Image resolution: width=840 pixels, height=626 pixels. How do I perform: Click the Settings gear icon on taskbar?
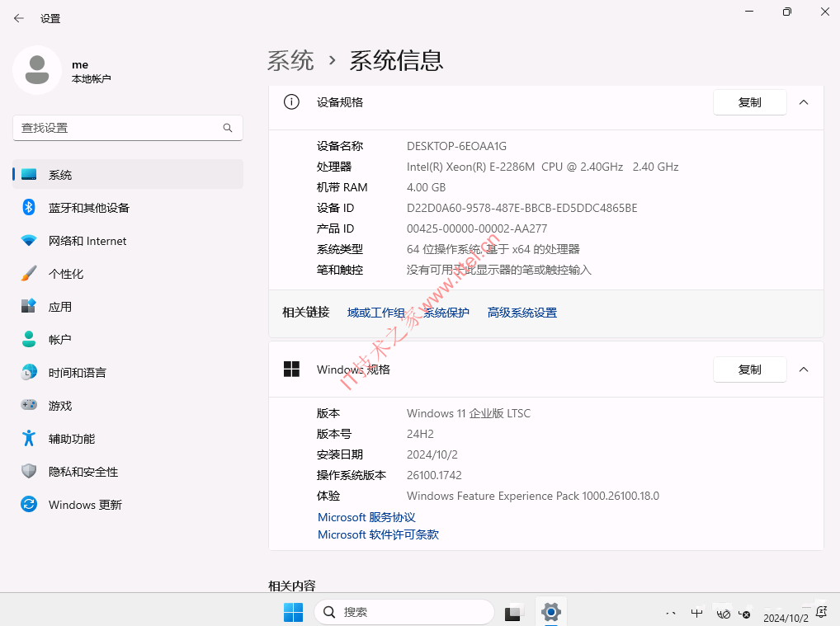coord(550,611)
